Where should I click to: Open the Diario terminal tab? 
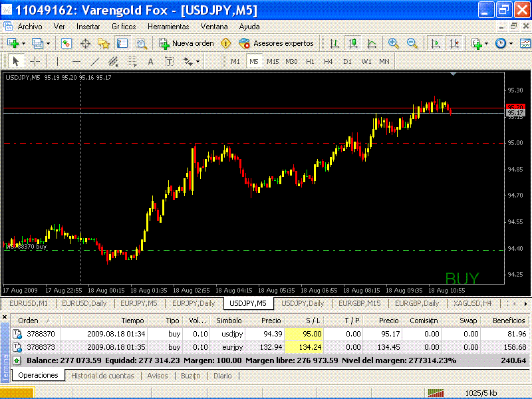pyautogui.click(x=223, y=376)
